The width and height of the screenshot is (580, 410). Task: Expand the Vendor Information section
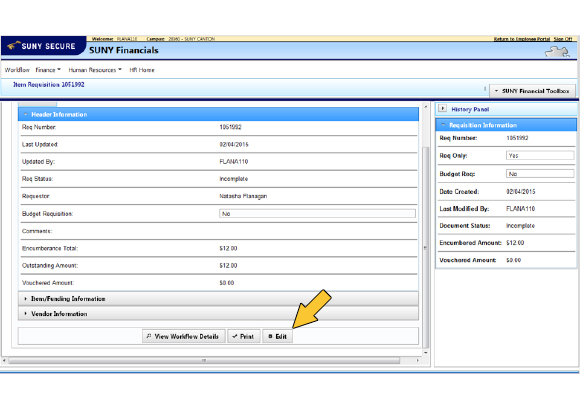(x=218, y=314)
